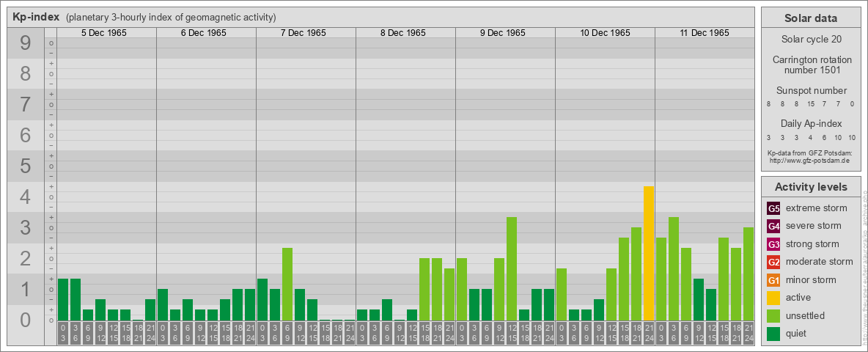The image size is (868, 352).
Task: Select the '8 Dec 1965' date header
Action: pyautogui.click(x=403, y=33)
